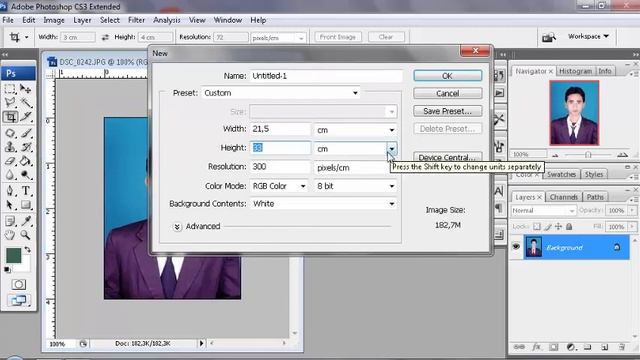Expand the Advanced options section

(177, 227)
